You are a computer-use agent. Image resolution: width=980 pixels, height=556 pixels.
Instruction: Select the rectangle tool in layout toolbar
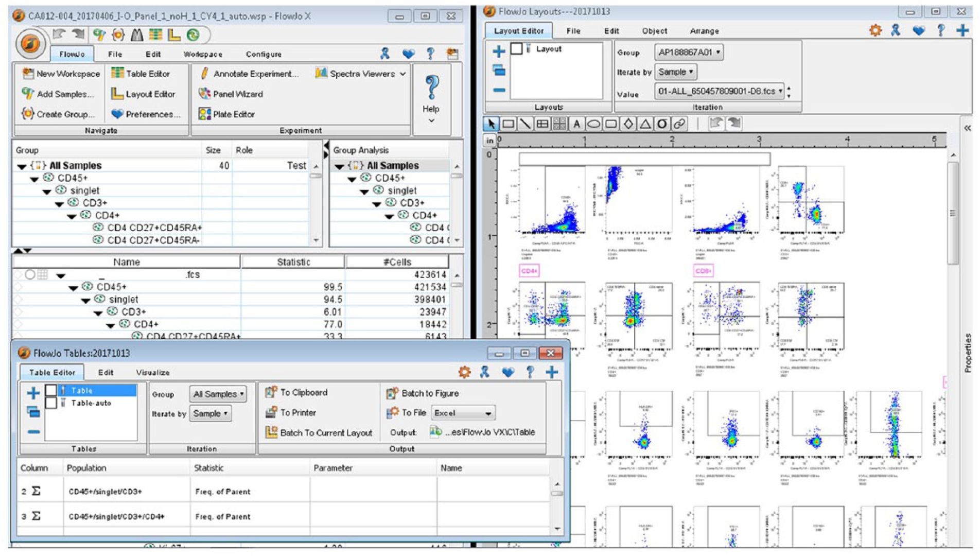508,124
